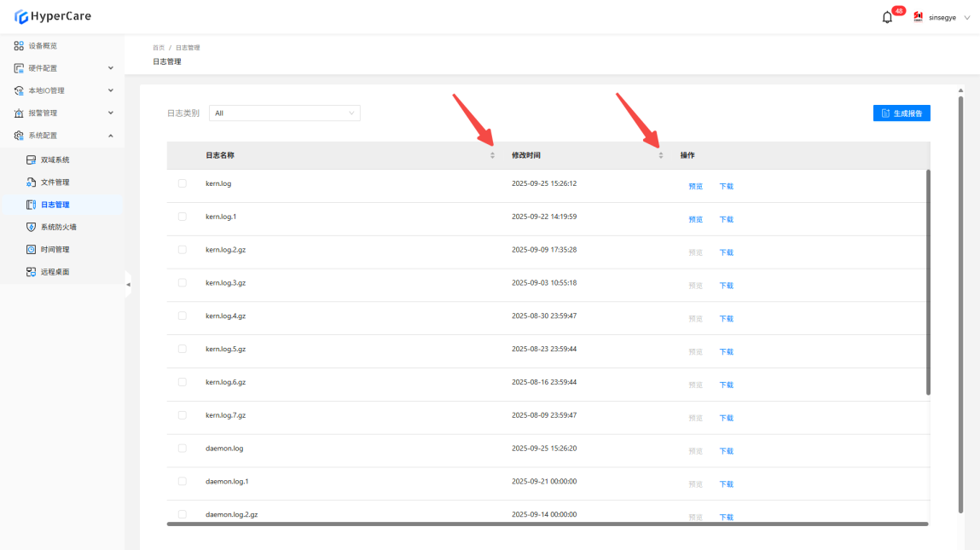980x550 pixels.
Task: Open the 远程桌面 sidebar icon
Action: click(x=32, y=272)
